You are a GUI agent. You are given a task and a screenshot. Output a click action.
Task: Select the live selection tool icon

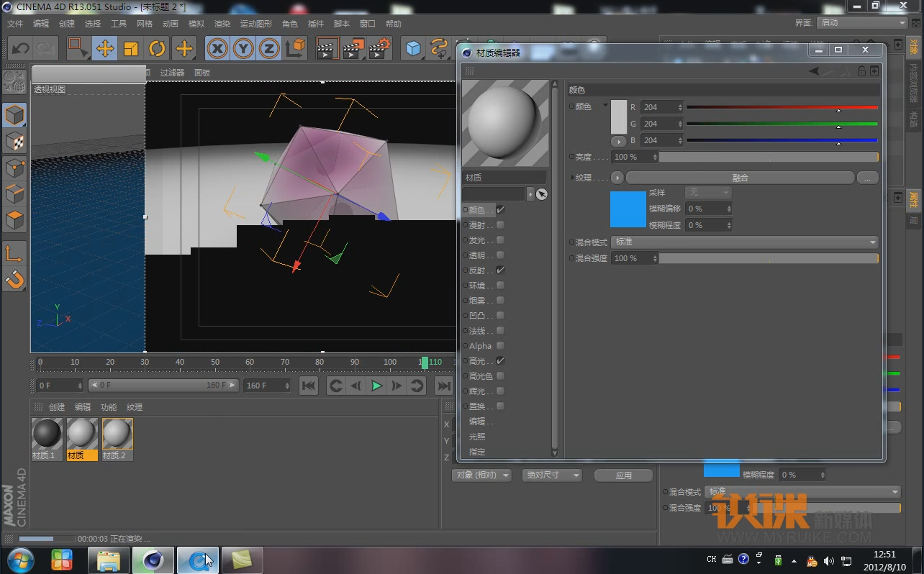coord(78,48)
